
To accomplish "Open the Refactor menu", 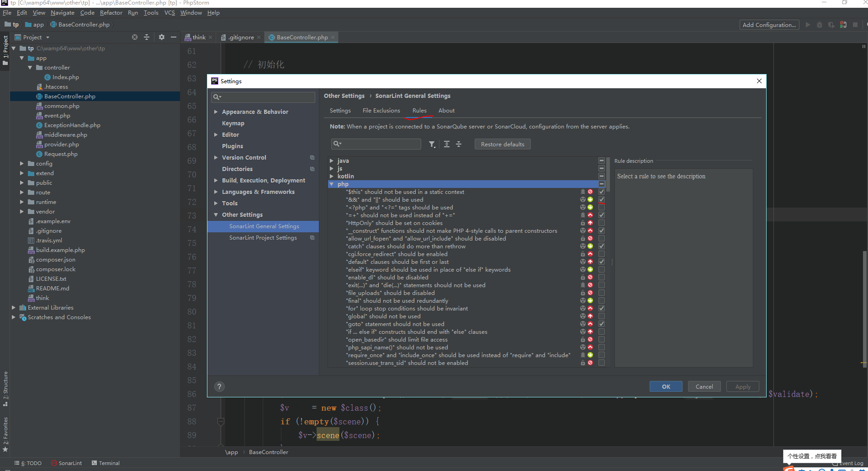I will pos(111,13).
